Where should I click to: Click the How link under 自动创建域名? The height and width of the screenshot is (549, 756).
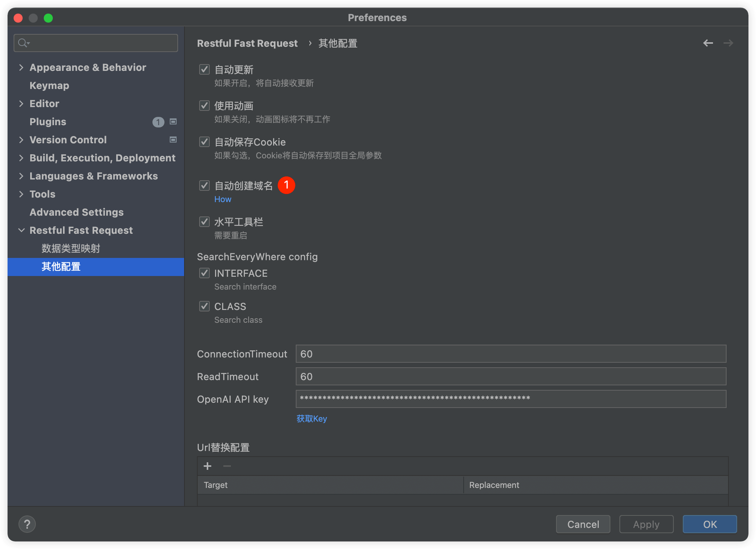[223, 199]
